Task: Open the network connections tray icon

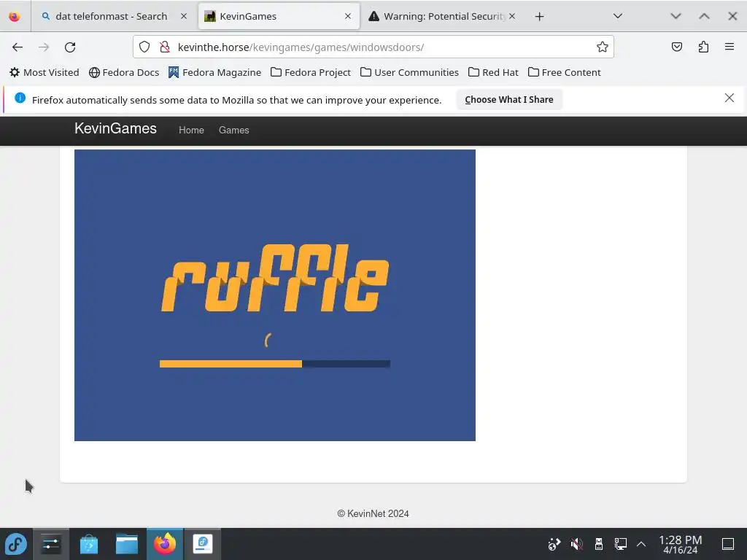Action: [x=620, y=544]
